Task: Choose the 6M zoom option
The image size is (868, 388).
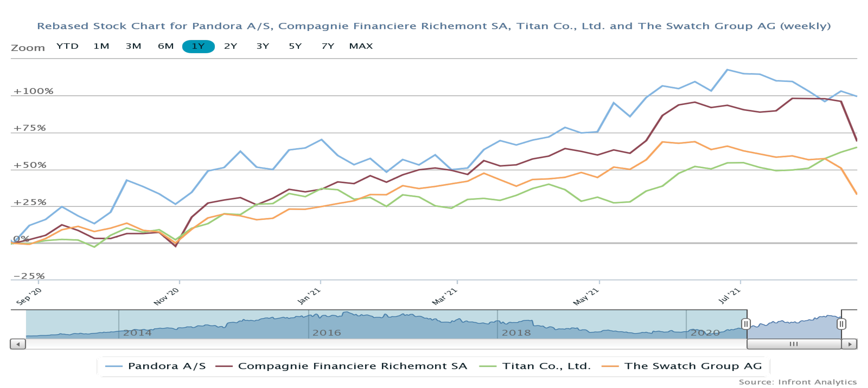Action: [x=166, y=46]
